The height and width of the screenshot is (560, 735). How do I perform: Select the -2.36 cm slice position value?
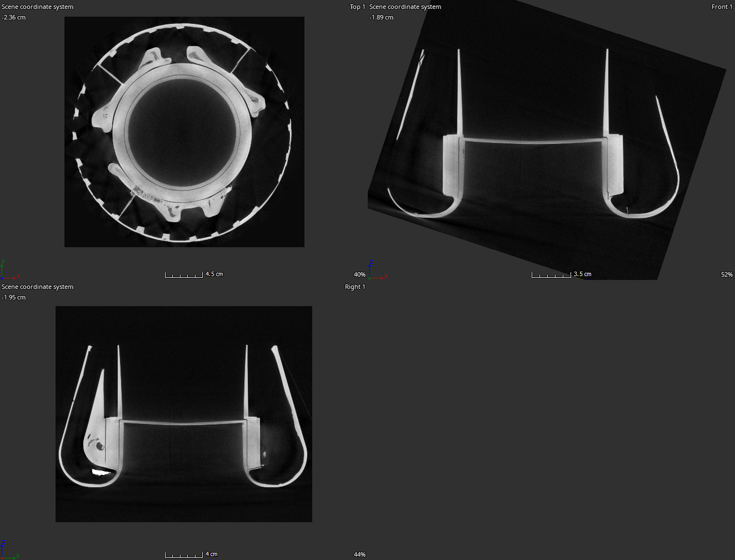pos(14,17)
